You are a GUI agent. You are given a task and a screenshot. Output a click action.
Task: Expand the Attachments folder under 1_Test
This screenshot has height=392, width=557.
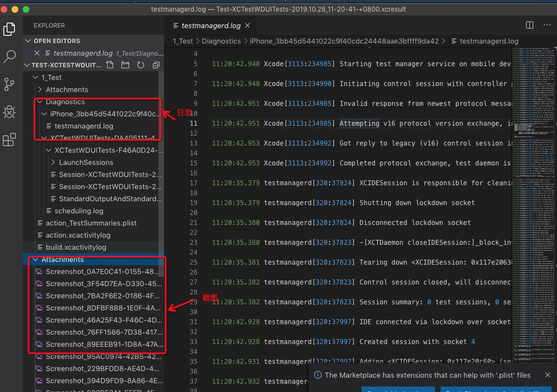(40, 89)
